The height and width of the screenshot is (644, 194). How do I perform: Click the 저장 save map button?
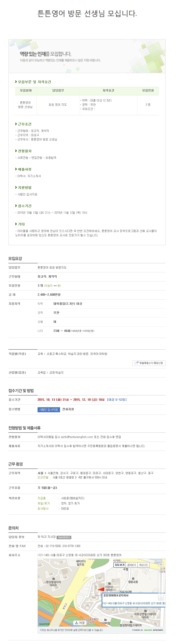(80, 623)
